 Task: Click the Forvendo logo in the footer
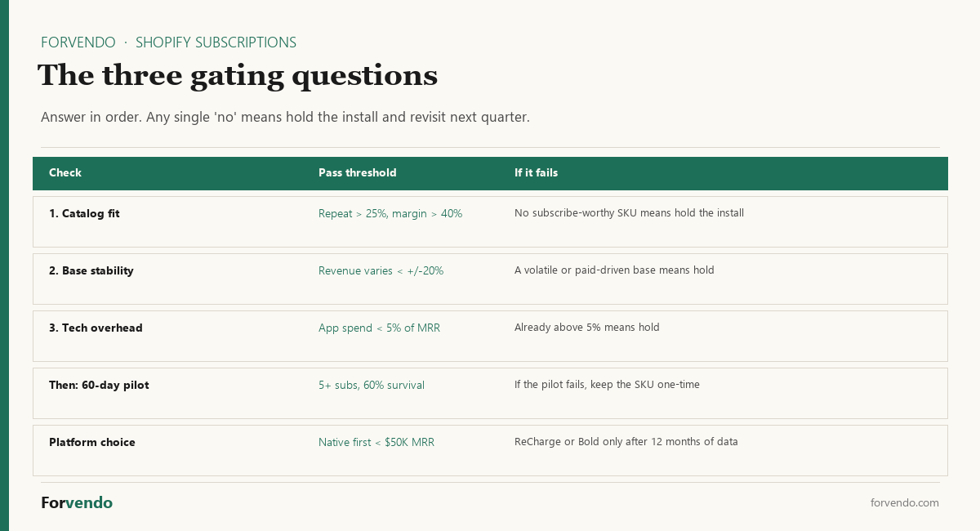(x=77, y=503)
